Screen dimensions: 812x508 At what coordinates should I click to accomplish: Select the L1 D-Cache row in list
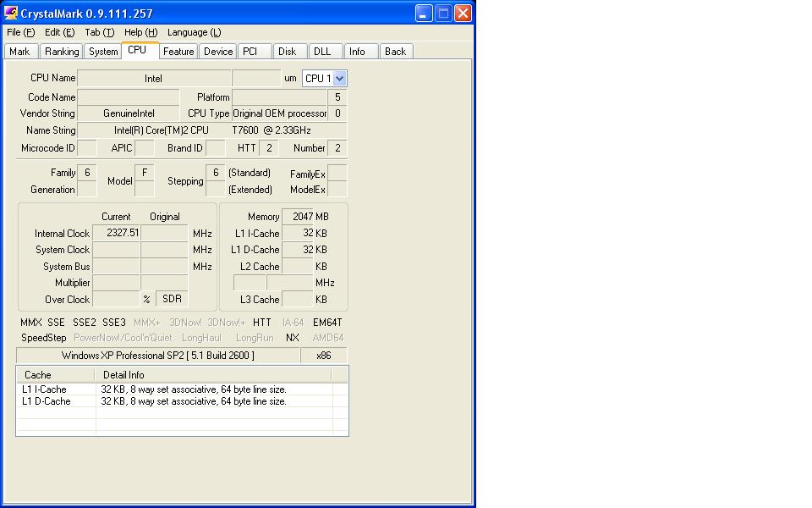coord(176,401)
